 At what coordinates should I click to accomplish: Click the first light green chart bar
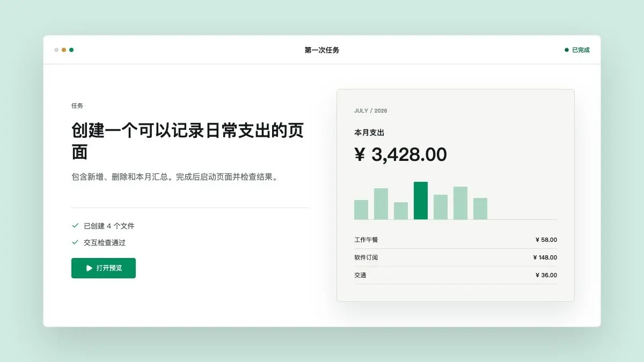361,210
